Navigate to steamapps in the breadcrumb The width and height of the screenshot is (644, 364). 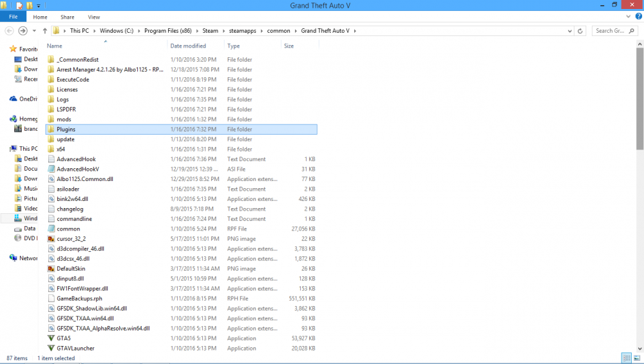click(x=242, y=31)
